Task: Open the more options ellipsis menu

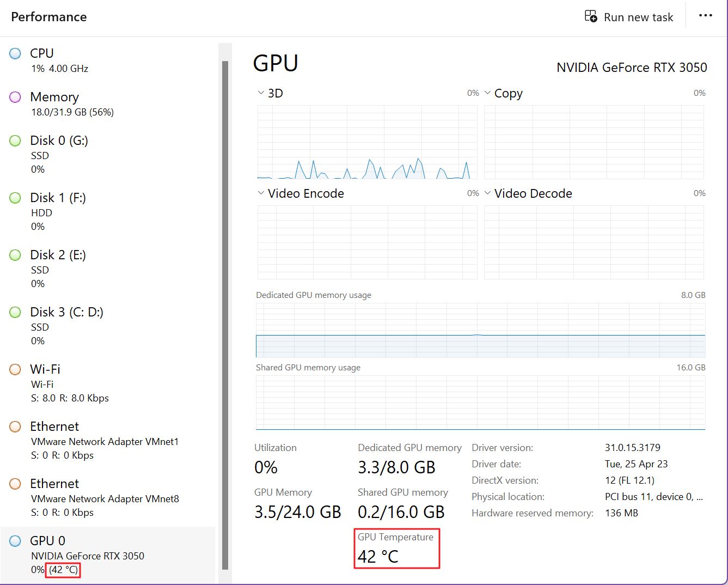Action: (705, 15)
